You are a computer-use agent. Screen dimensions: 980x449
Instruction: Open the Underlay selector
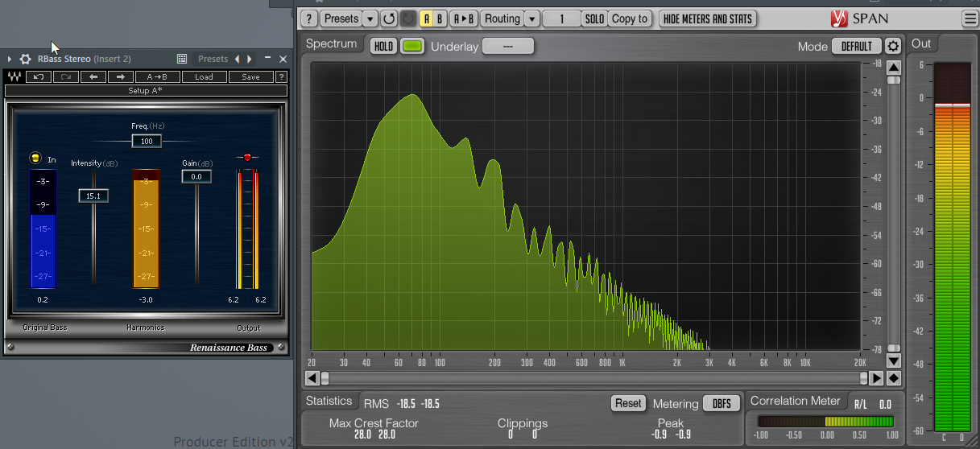coord(508,46)
